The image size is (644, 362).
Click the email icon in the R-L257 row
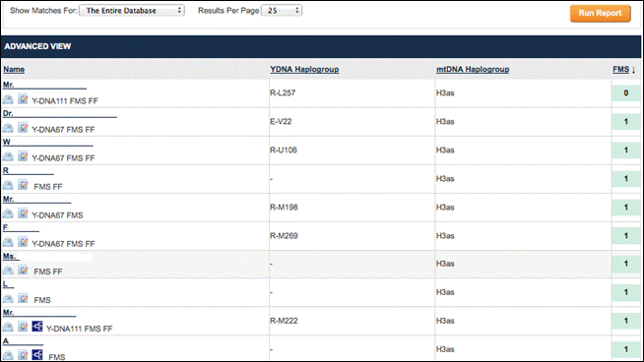[x=8, y=99]
